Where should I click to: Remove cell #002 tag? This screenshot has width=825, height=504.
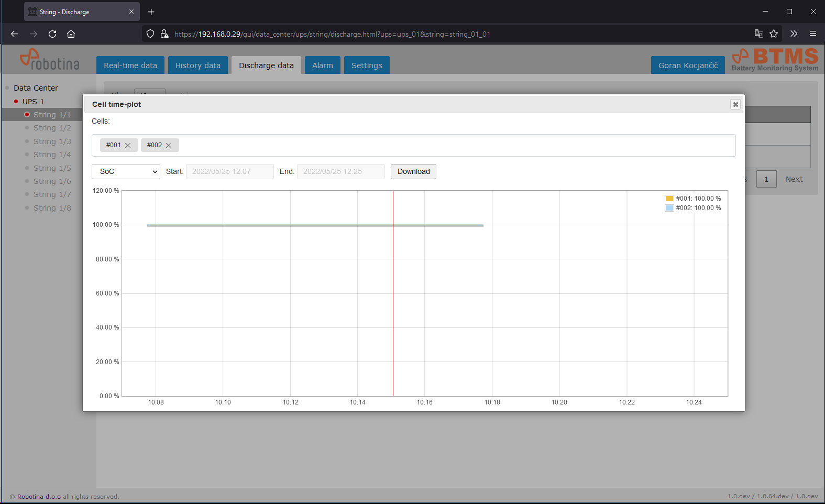pos(169,146)
